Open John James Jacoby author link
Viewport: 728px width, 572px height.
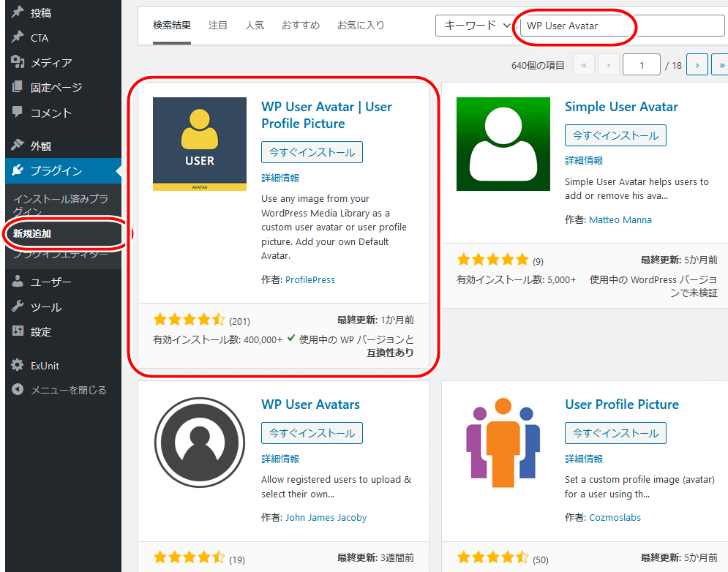pos(326,517)
